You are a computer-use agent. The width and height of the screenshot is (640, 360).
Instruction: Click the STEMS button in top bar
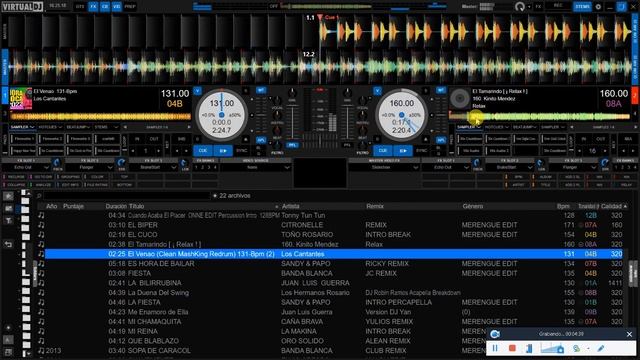[x=582, y=7]
